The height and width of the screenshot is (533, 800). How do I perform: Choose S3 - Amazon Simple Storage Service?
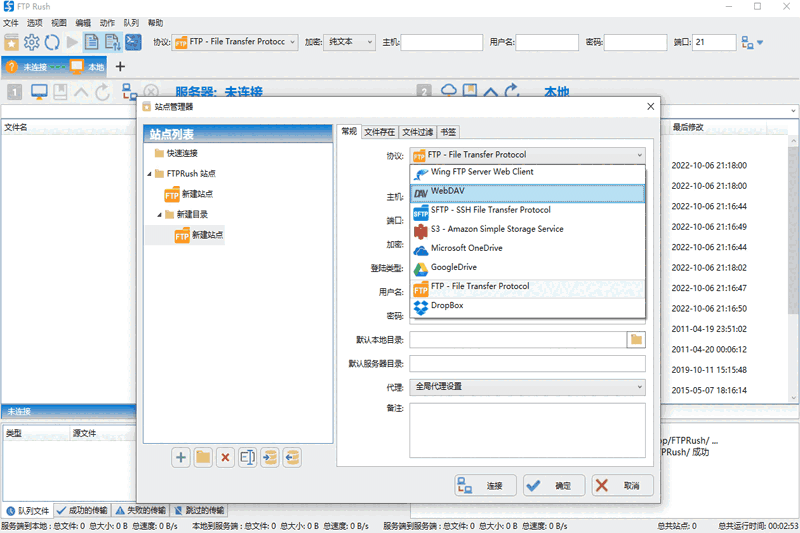(528, 230)
